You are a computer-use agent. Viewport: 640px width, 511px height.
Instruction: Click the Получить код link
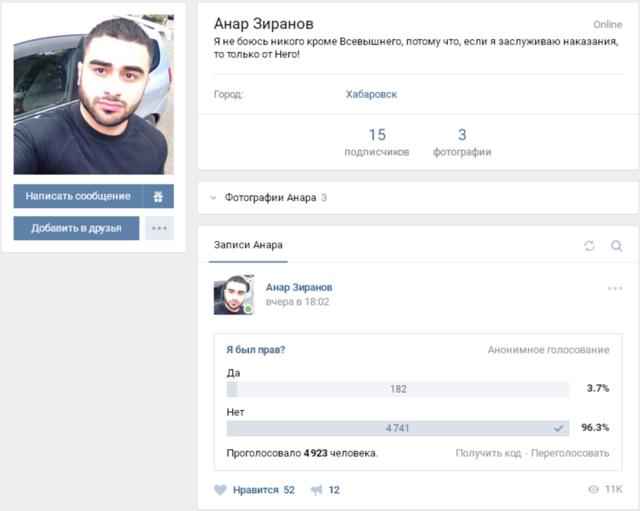pyautogui.click(x=488, y=453)
